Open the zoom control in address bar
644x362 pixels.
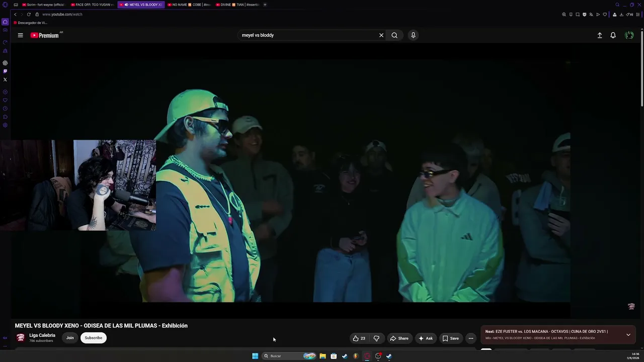coord(564,15)
